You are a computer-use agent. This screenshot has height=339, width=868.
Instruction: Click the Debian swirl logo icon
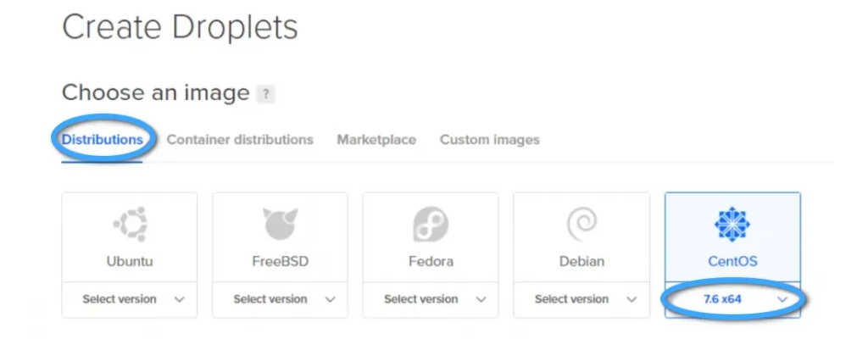(581, 225)
